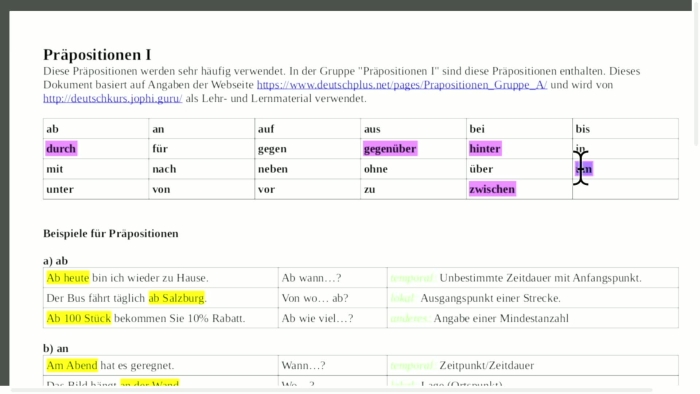This screenshot has width=700, height=394.
Task: Click highlighted phrase 'Am Abend'
Action: point(72,365)
